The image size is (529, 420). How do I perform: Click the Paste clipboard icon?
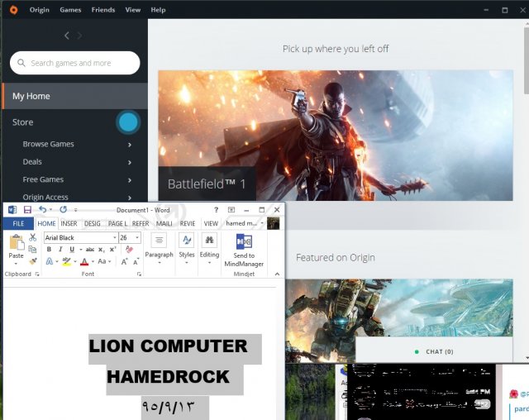pyautogui.click(x=17, y=242)
